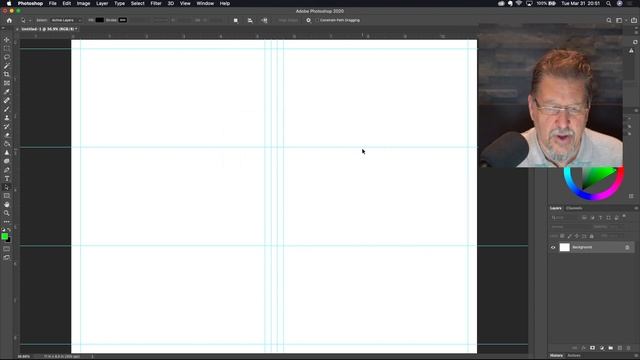Open layer filter kind dropdown
The image size is (640, 360).
click(564, 218)
